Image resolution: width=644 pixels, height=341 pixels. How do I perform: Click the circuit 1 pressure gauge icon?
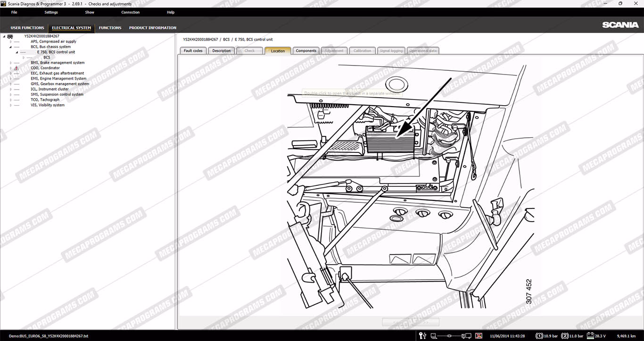click(x=539, y=336)
